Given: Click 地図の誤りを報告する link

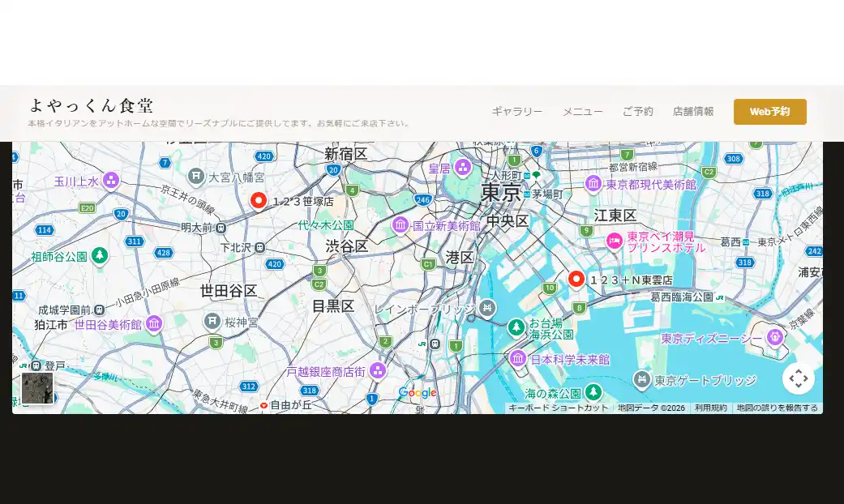Looking at the screenshot, I should coord(777,408).
